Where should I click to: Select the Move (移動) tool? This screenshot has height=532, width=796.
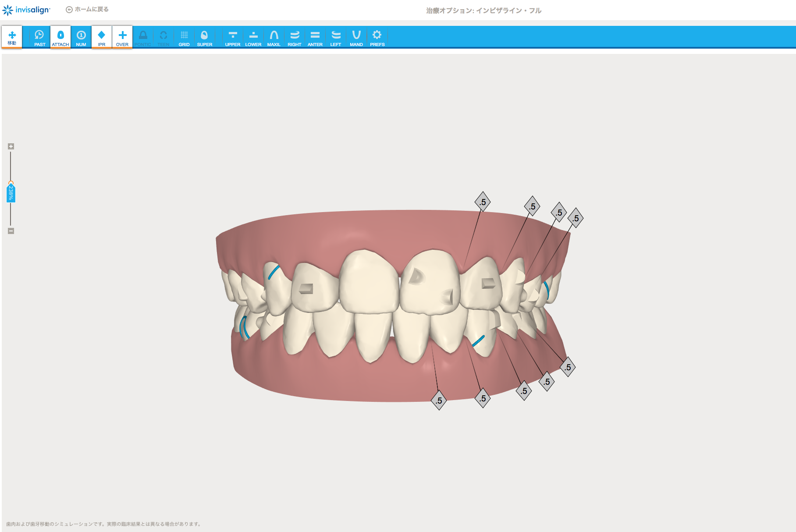[x=12, y=37]
